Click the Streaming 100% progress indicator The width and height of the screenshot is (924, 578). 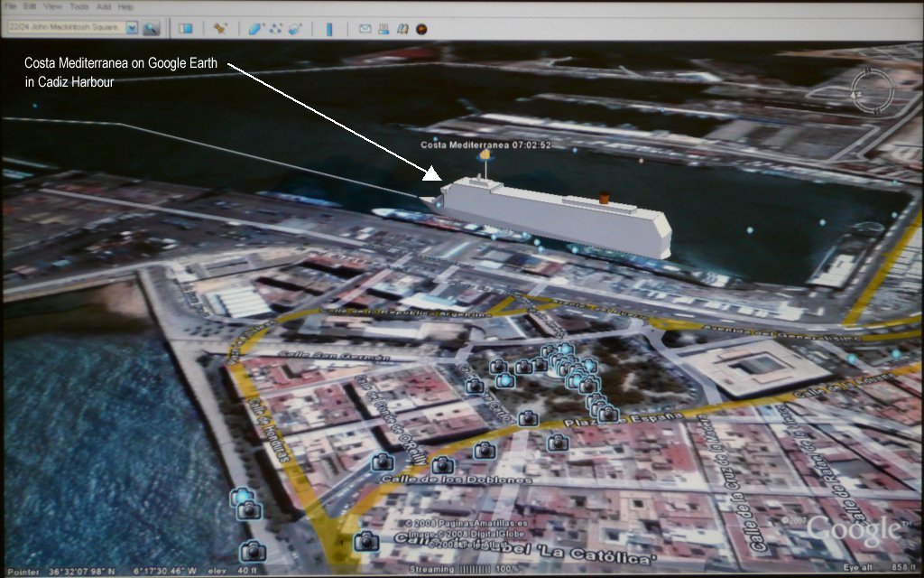(463, 569)
